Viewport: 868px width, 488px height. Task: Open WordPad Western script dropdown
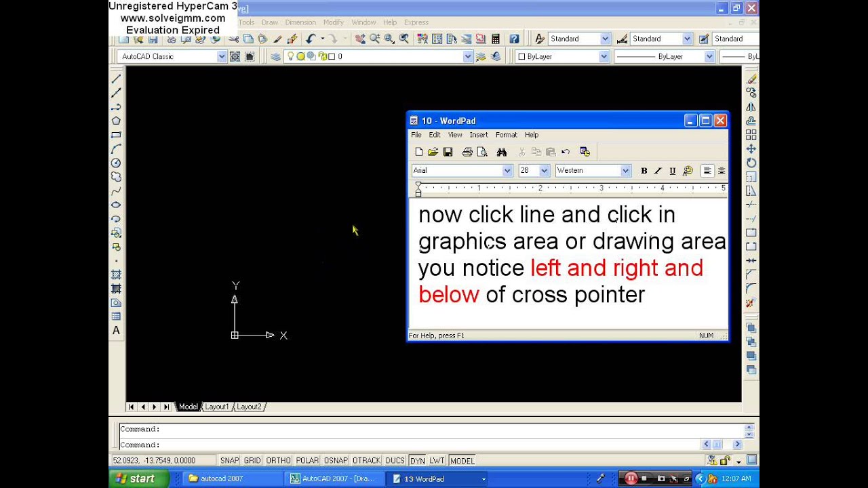(x=625, y=171)
